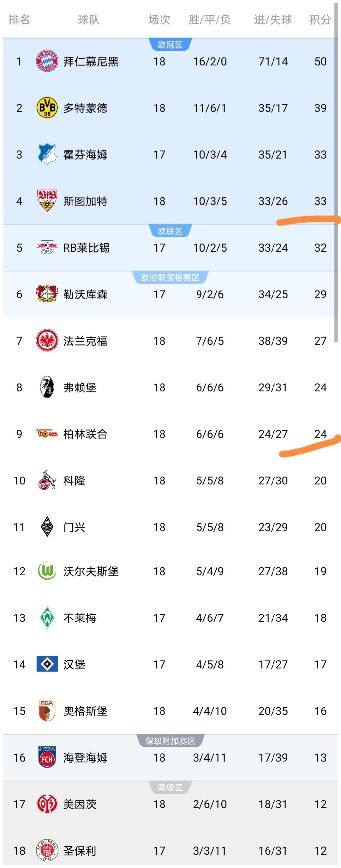This screenshot has height=868, width=341.
Task: Tap the Mainz 05 red logo
Action: tap(47, 804)
